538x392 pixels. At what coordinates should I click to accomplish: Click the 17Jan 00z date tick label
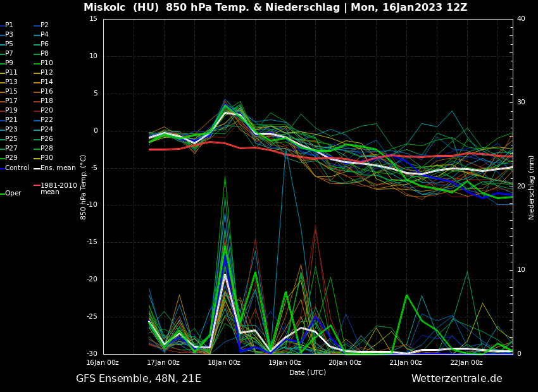(163, 363)
